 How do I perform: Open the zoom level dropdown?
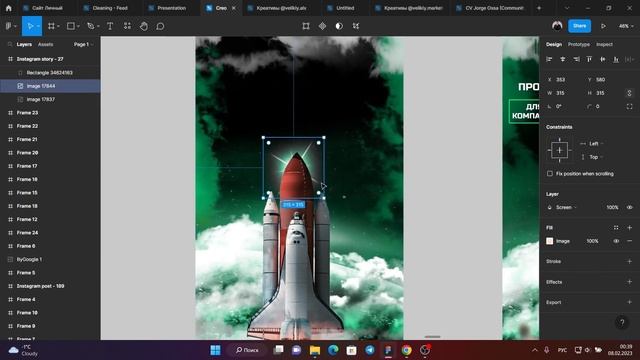626,26
